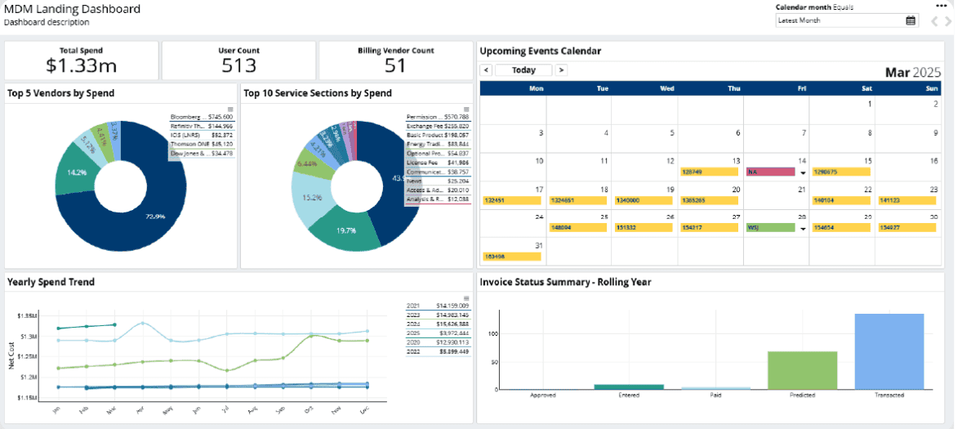Expand the dropdown arrow on the NA event
Image resolution: width=980 pixels, height=429 pixels.
803,172
